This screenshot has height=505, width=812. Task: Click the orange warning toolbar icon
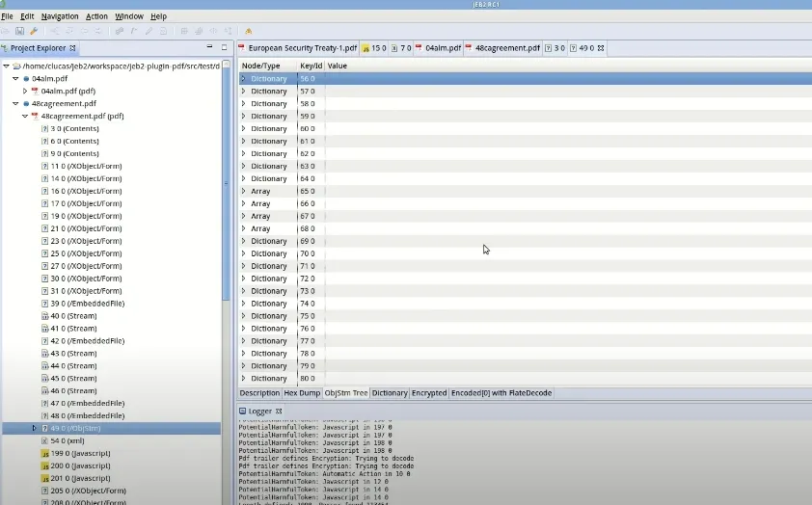click(249, 31)
